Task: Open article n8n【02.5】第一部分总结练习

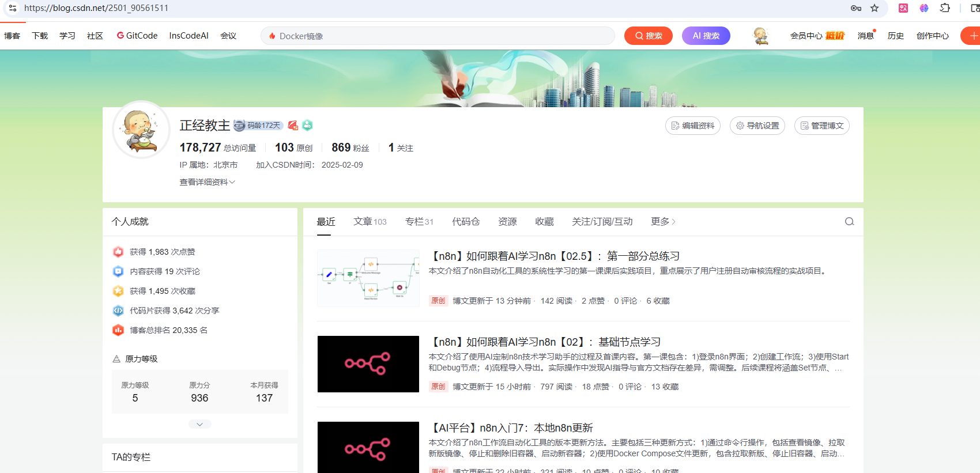Action: point(555,256)
